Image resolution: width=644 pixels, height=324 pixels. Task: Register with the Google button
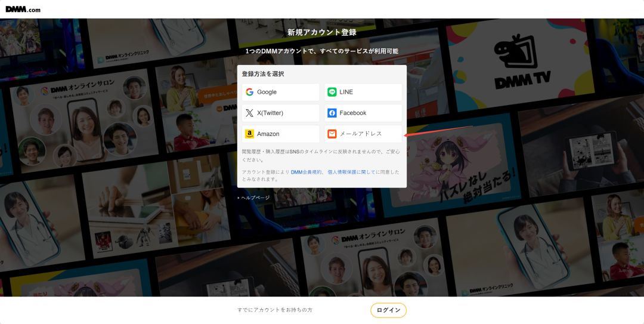coord(280,92)
